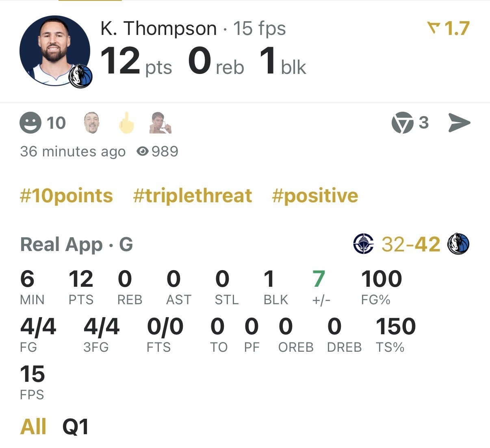Tap the K. Thompson name heading

coord(158,28)
